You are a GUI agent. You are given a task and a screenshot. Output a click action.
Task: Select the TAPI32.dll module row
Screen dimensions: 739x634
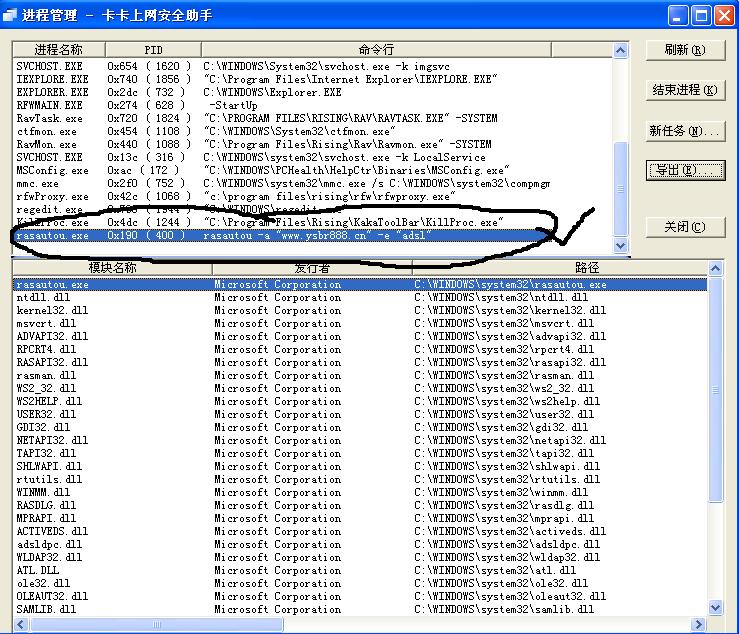click(360, 453)
